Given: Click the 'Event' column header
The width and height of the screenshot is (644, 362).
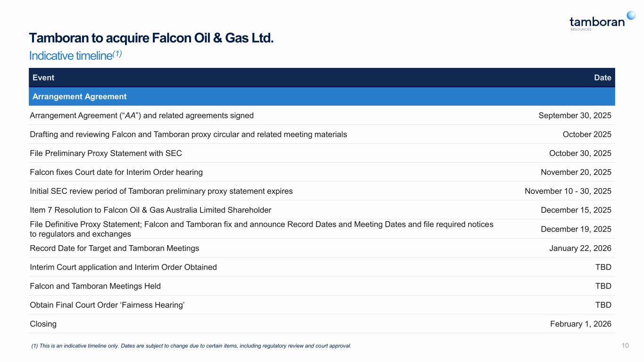Looking at the screenshot, I should coord(43,78).
